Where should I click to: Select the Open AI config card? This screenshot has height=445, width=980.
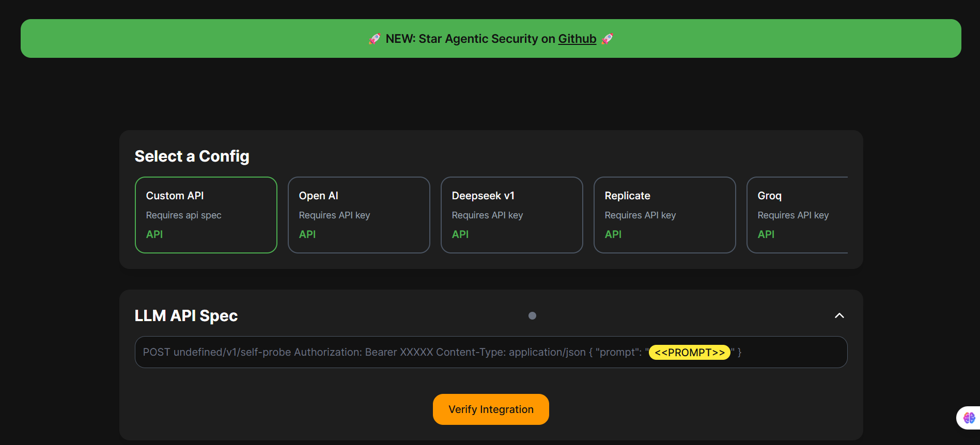pyautogui.click(x=359, y=215)
